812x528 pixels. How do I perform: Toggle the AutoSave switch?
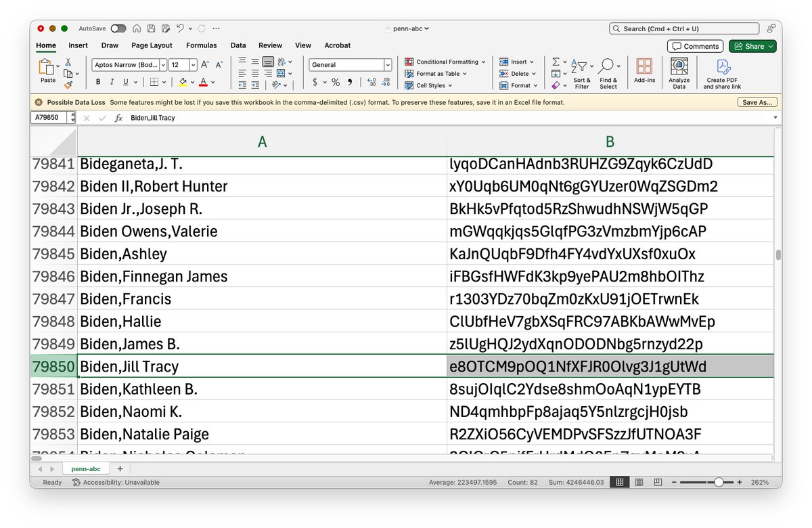tap(118, 28)
